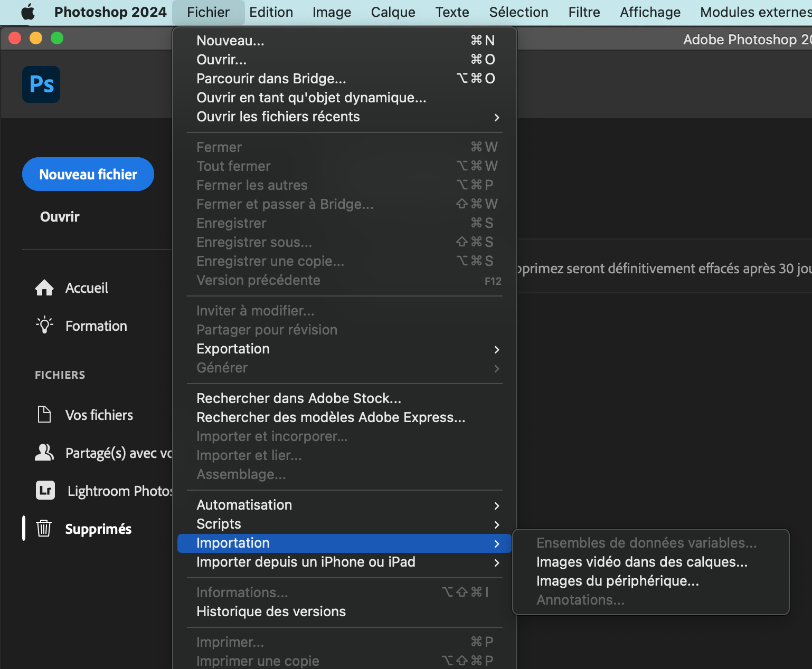Expand the Scripts submenu
Screen dimensions: 812x669
[345, 524]
